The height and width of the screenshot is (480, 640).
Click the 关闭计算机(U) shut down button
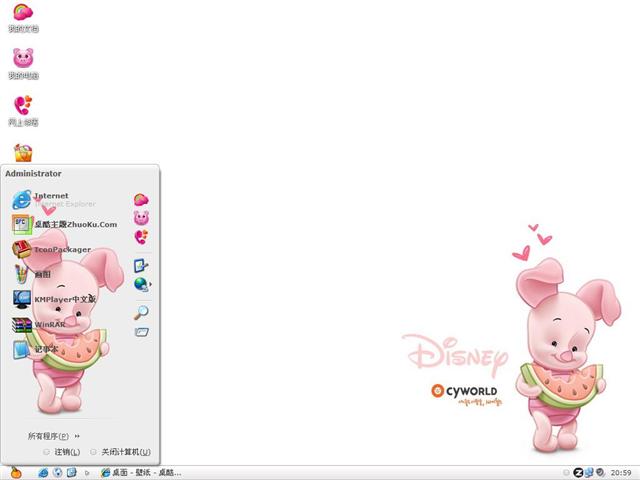click(x=121, y=452)
